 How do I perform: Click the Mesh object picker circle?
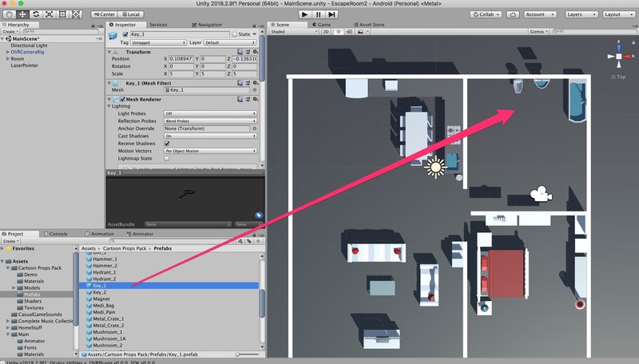click(x=255, y=90)
